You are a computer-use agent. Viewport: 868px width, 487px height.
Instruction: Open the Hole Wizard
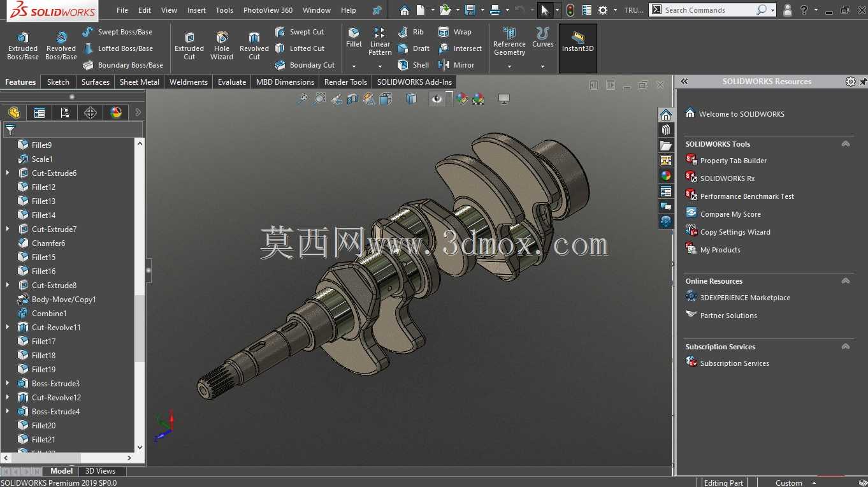[222, 45]
